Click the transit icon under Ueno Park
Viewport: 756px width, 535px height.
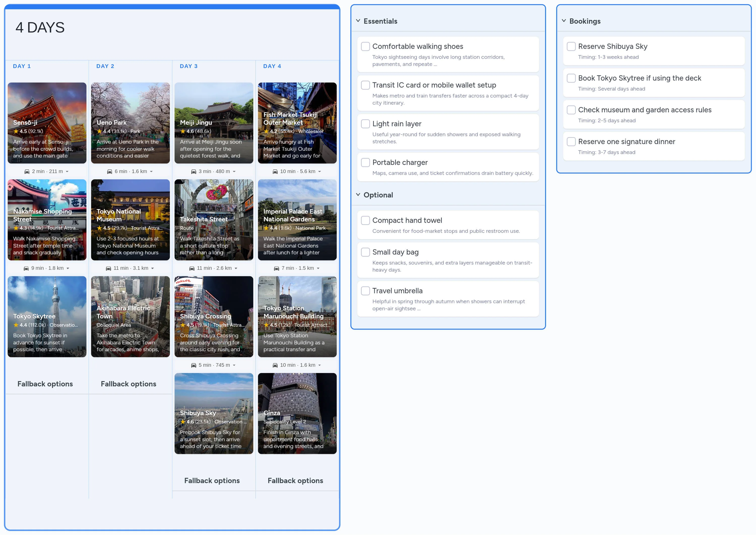click(110, 171)
